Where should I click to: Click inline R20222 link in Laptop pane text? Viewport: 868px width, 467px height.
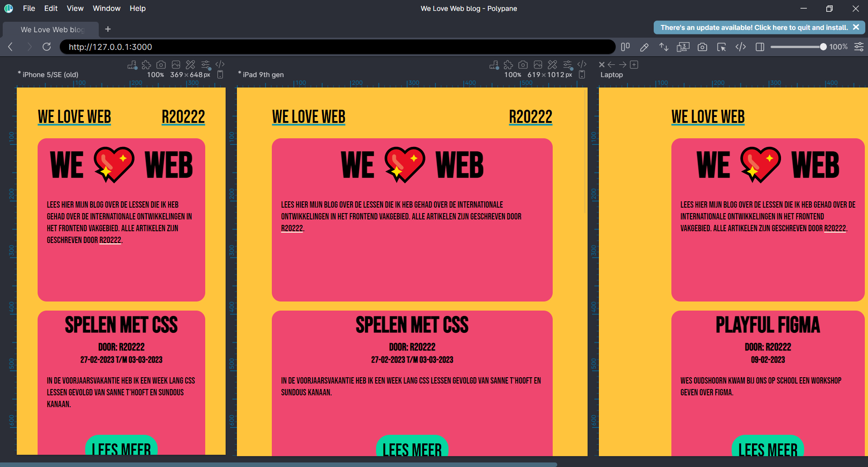pyautogui.click(x=835, y=229)
